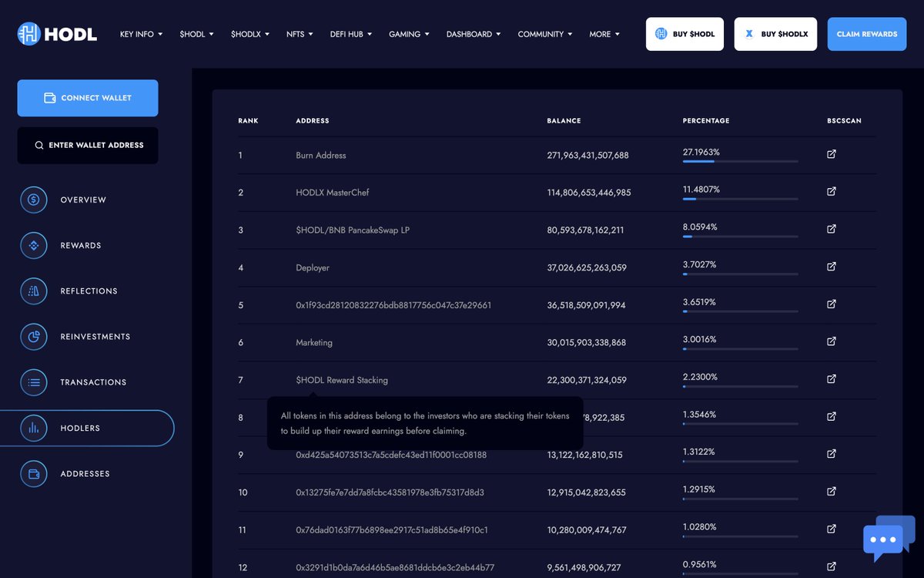The image size is (924, 578).
Task: Click the HODL logo icon
Action: 29,34
